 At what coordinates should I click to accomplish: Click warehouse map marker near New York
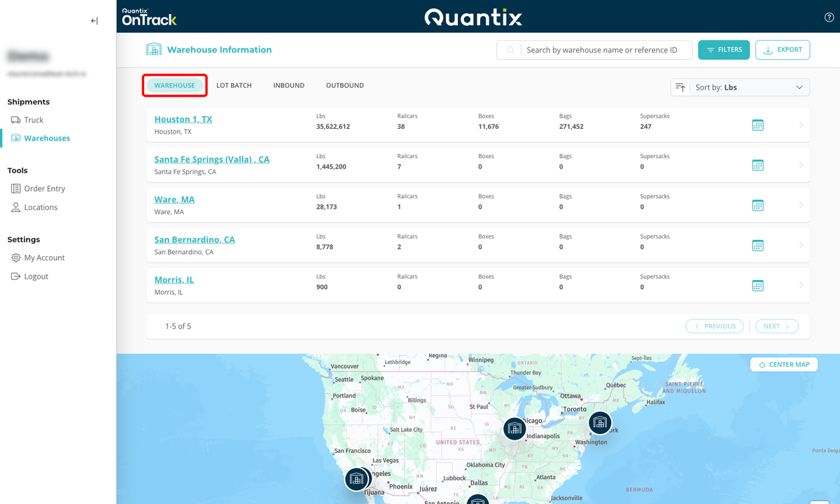tap(599, 423)
